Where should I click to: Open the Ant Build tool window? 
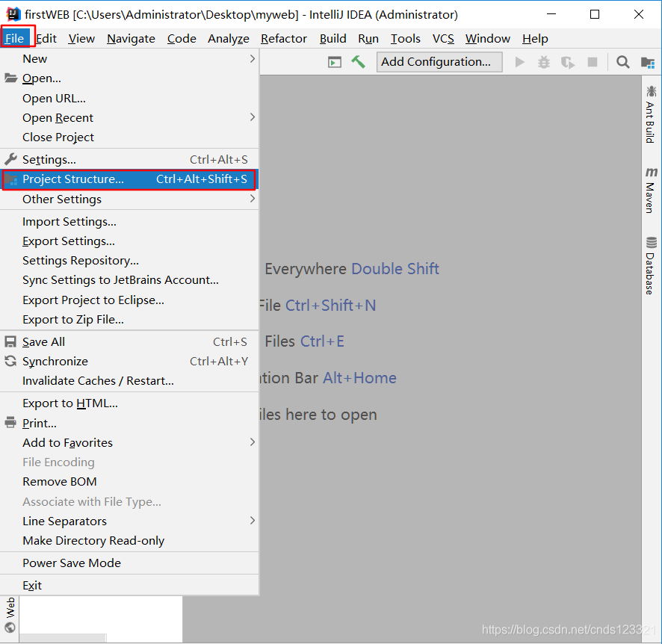(x=651, y=114)
